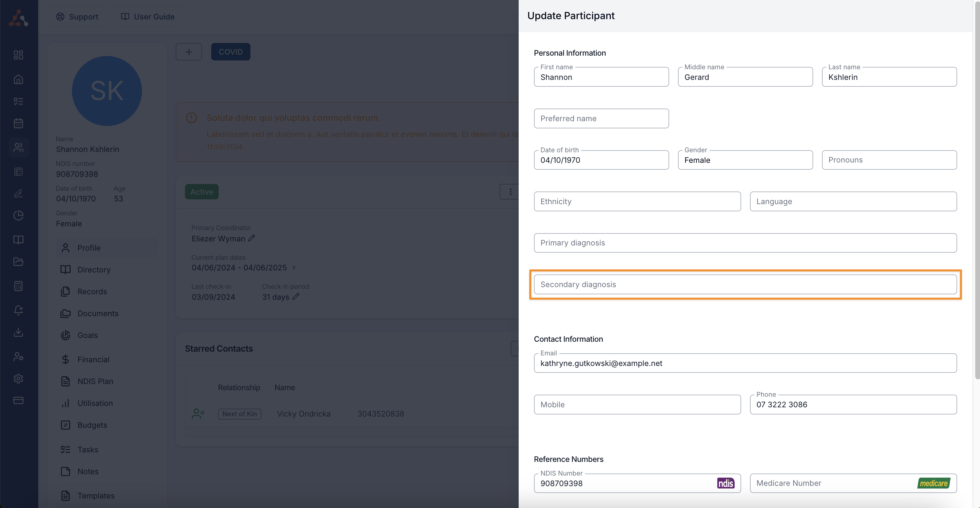The width and height of the screenshot is (980, 508).
Task: Click the Preferred name input field
Action: click(601, 119)
